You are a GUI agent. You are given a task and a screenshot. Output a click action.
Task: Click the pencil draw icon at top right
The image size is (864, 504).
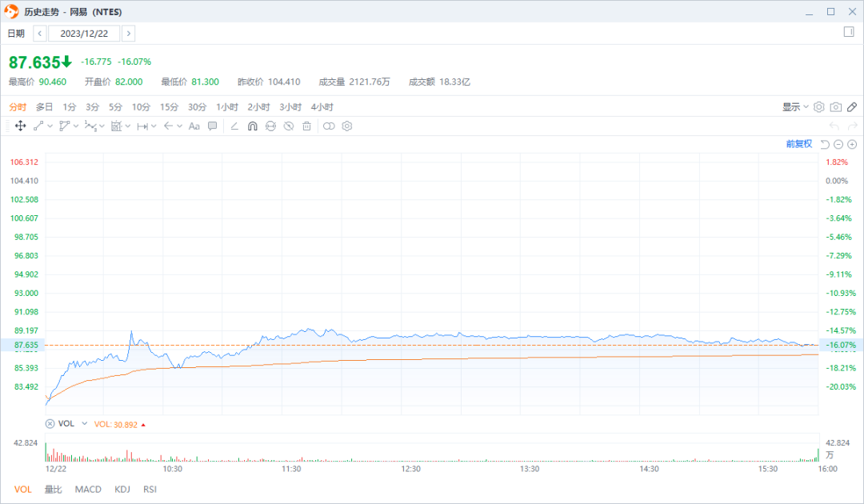(852, 107)
